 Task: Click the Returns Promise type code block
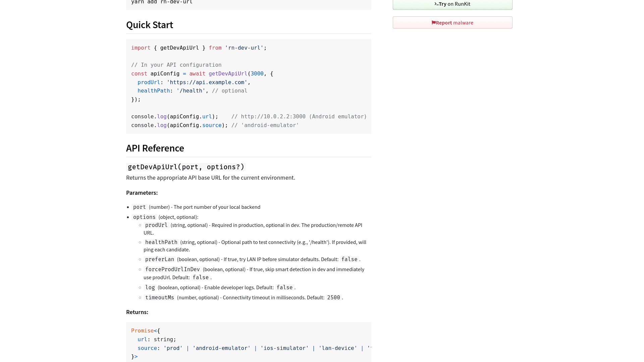point(248,342)
